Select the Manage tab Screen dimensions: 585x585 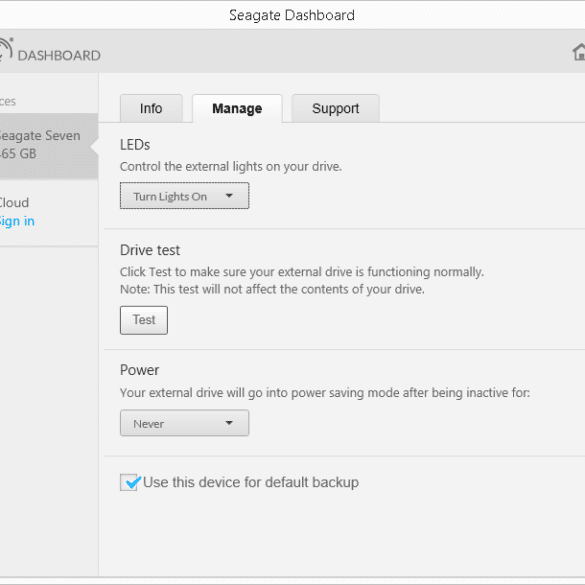click(237, 109)
